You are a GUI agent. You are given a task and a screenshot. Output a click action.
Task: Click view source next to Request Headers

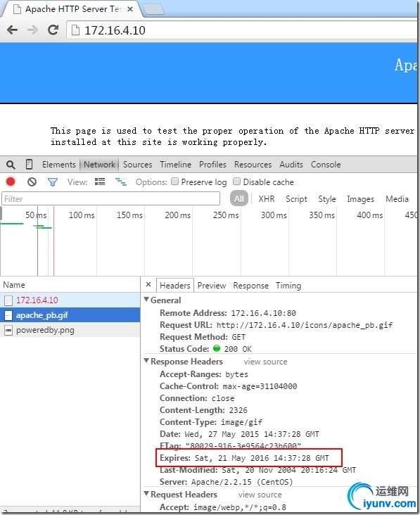click(x=260, y=495)
